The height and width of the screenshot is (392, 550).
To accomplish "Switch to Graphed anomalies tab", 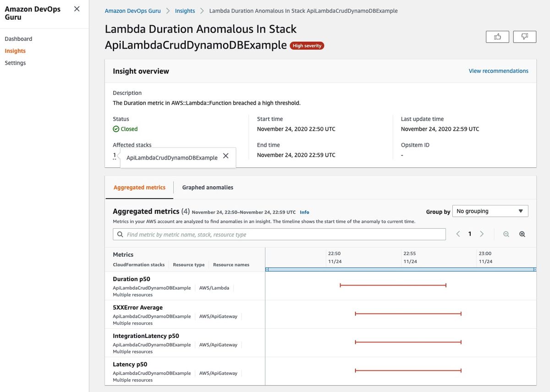I will 208,188.
